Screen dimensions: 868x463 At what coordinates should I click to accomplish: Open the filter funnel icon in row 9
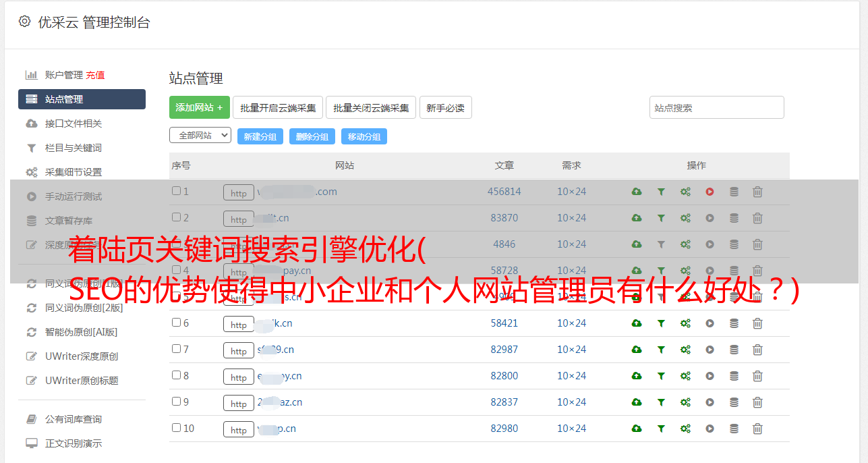coord(661,402)
